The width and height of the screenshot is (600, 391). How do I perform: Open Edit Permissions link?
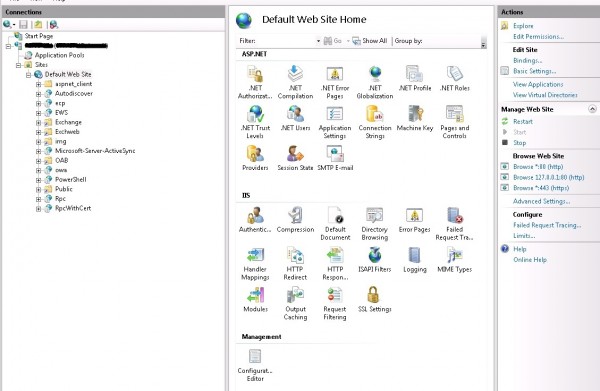click(538, 36)
